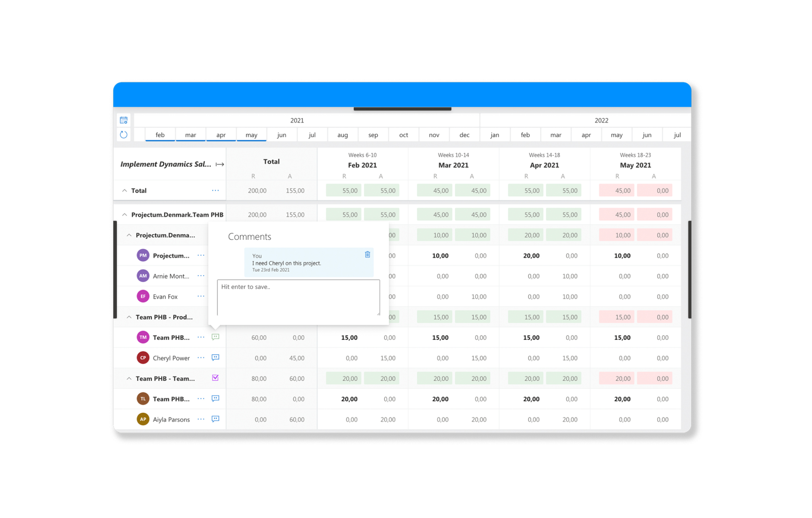Open comments for Aiyla Parsons
This screenshot has width=812, height=518.
(x=215, y=419)
